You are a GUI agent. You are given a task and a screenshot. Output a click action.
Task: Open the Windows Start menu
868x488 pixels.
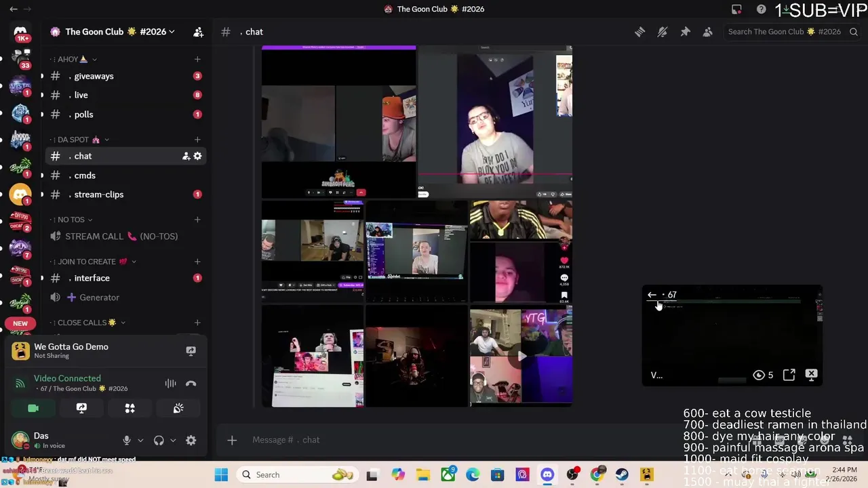pyautogui.click(x=221, y=475)
